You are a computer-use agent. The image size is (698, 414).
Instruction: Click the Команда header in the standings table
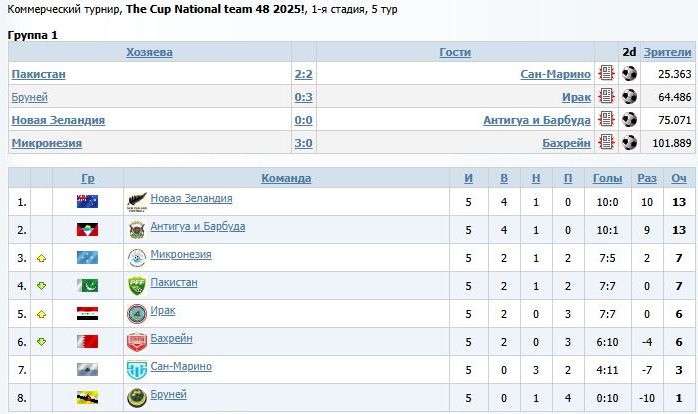click(x=286, y=178)
